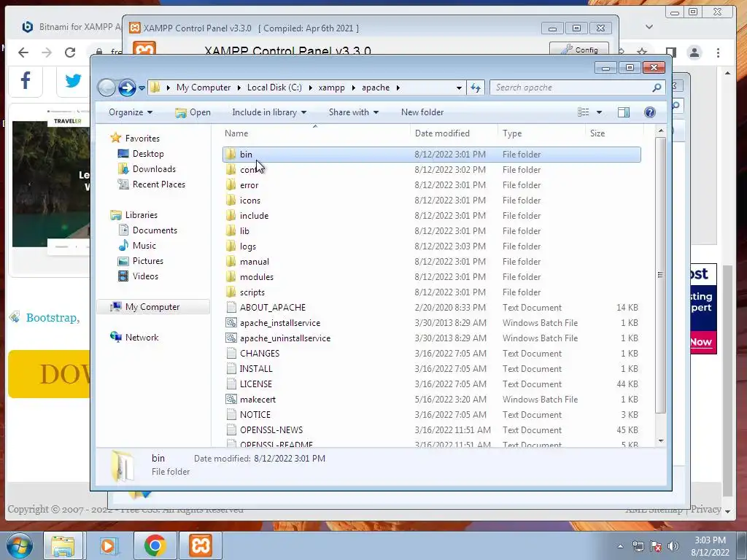
Task: Reload the Chrome page
Action: 70,52
